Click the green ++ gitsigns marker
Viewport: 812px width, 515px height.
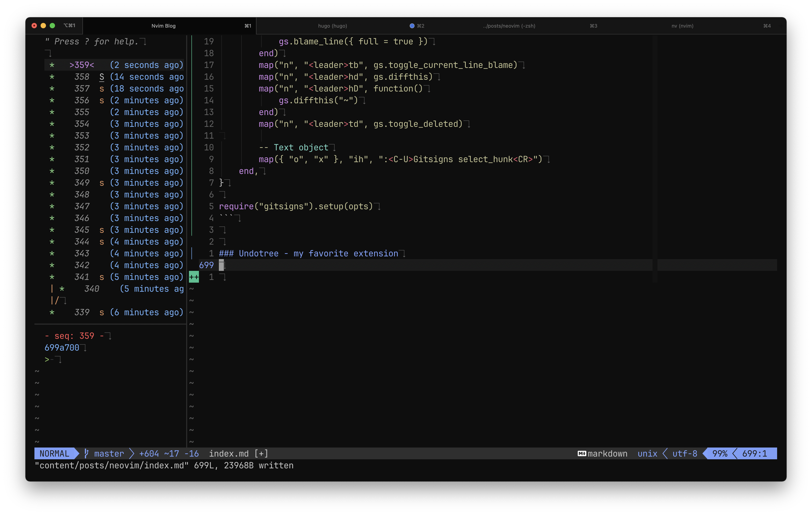194,277
